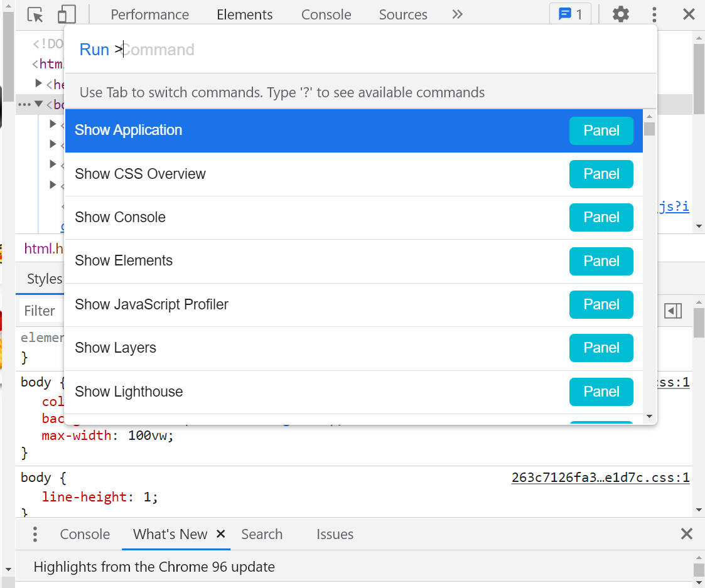Image resolution: width=705 pixels, height=588 pixels.
Task: Switch to the drawer Console tab
Action: pos(85,534)
